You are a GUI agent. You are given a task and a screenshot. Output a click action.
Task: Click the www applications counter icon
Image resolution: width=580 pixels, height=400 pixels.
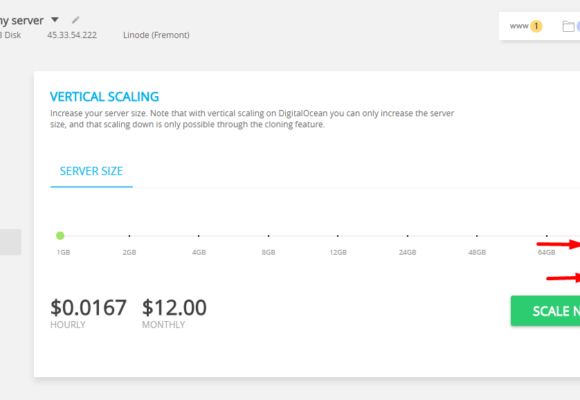[526, 26]
